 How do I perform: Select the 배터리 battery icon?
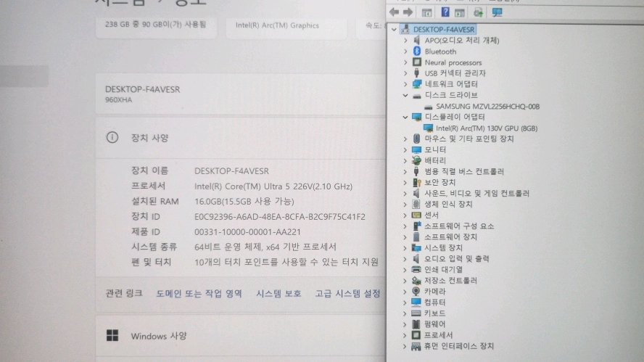click(416, 160)
